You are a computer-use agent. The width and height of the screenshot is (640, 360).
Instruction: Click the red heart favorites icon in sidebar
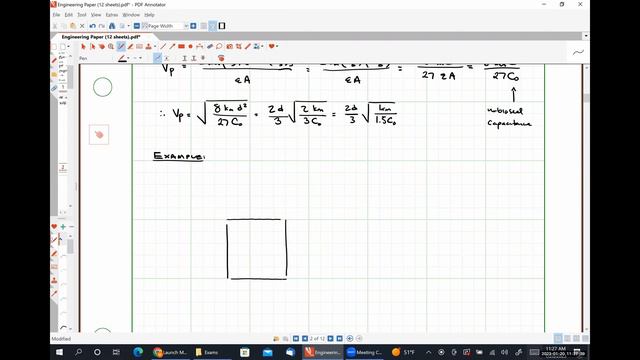coord(54,227)
